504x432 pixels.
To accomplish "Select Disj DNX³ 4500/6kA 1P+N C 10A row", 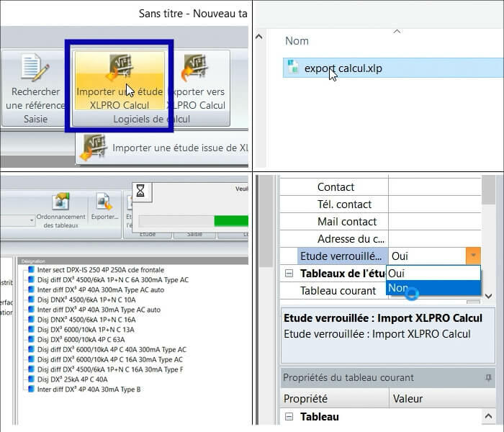I will tap(86, 300).
